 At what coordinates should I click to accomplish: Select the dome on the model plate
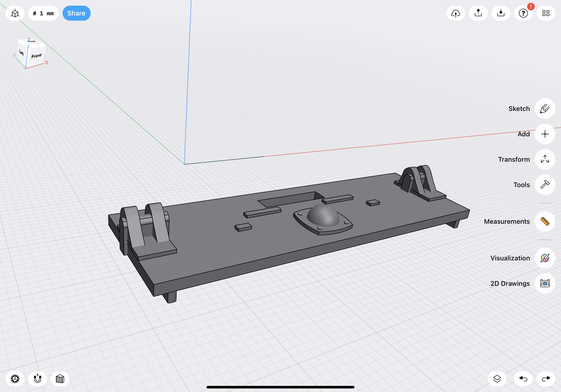coord(323,215)
